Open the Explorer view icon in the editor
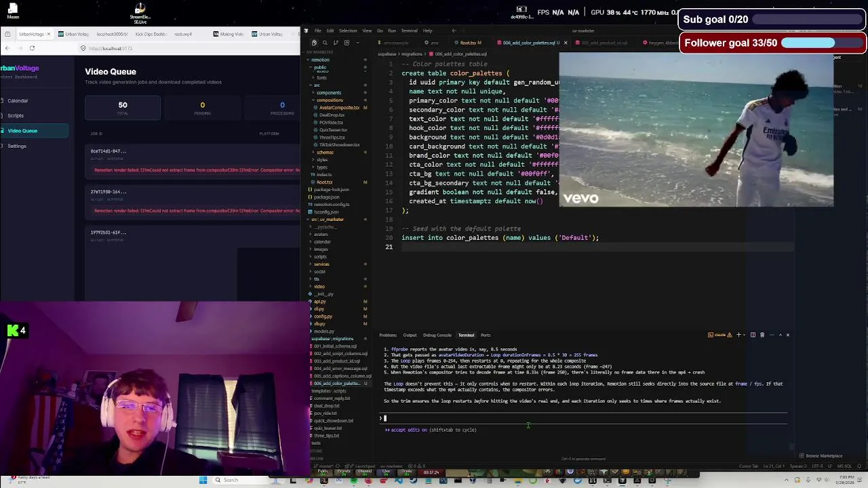Screen dimensions: 868x488 (314, 43)
